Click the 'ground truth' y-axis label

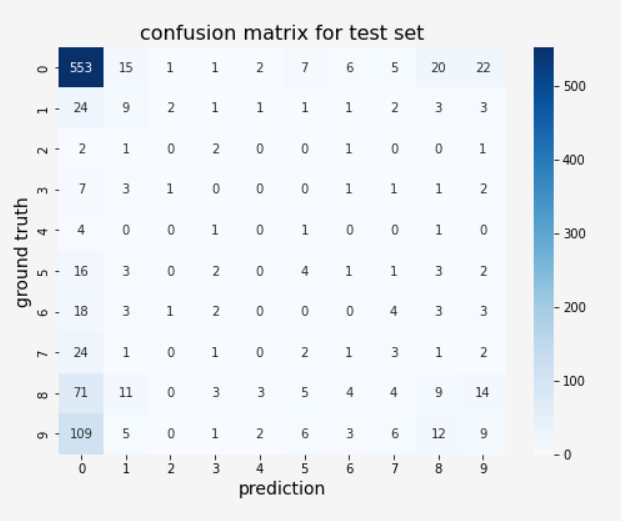point(22,252)
